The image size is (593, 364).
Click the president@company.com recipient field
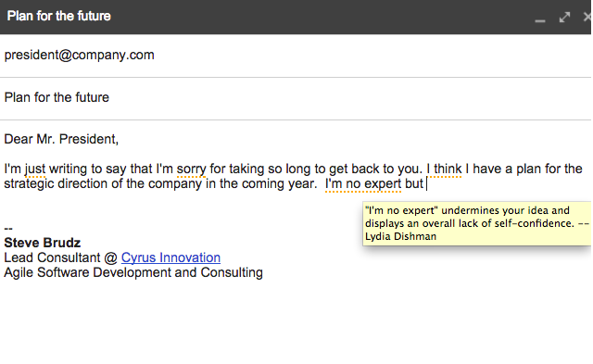296,56
